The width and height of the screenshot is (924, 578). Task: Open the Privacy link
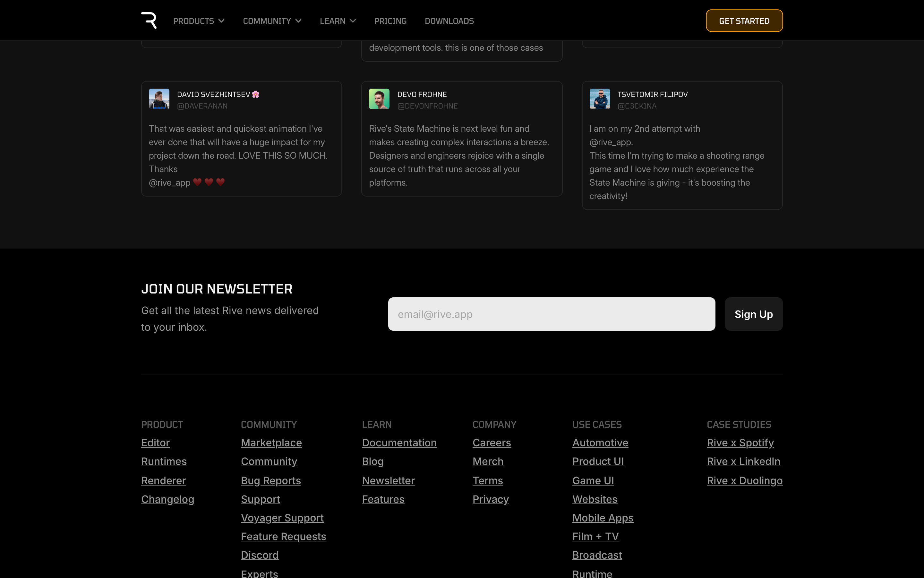pos(490,499)
